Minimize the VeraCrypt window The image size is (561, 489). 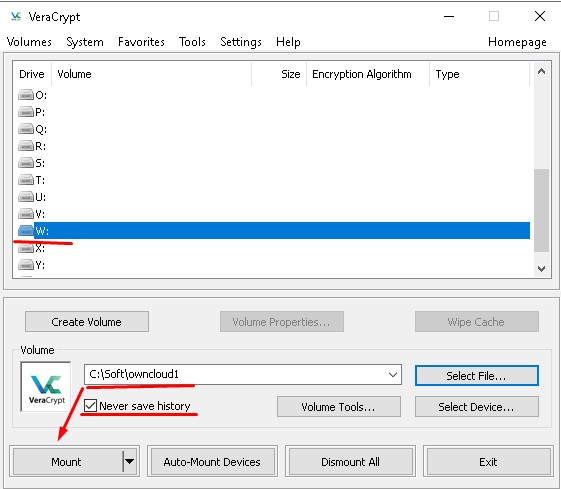pos(449,16)
